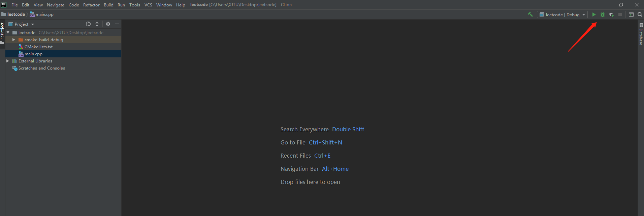Select External Libraries in project tree
This screenshot has height=216, width=644.
pyautogui.click(x=63, y=61)
